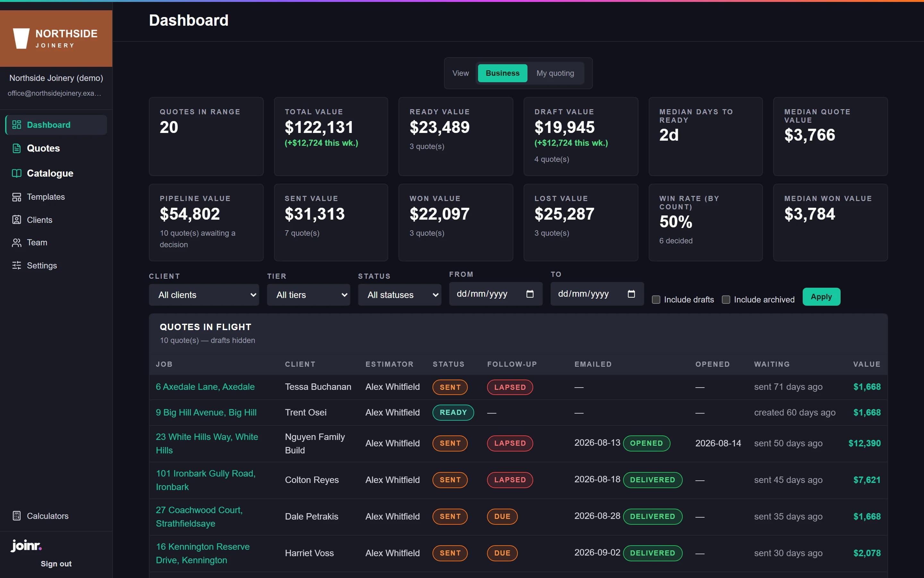
Task: Open the 16 Kennington Reserve Drive job
Action: (203, 553)
